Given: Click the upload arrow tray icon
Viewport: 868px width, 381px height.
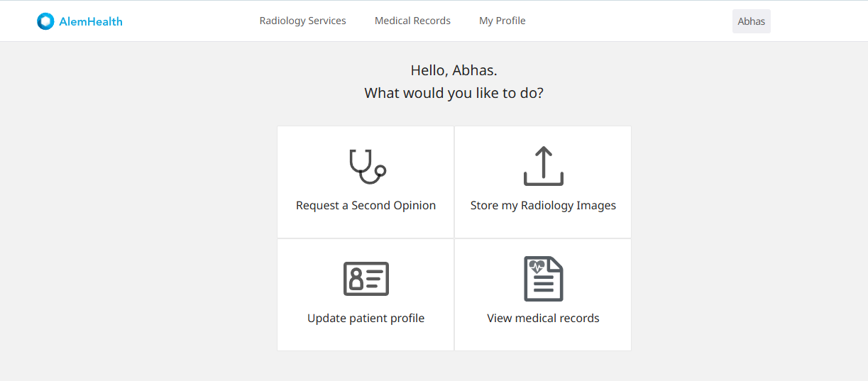Looking at the screenshot, I should click(x=543, y=166).
